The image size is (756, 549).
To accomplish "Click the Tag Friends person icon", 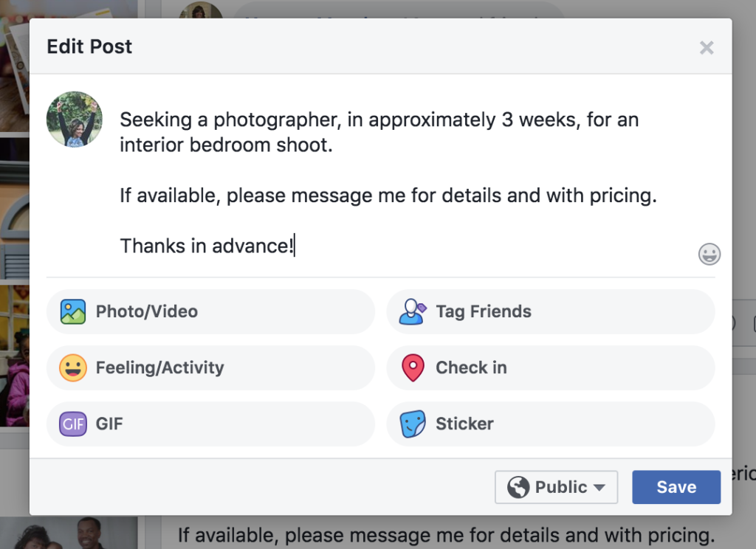I will click(413, 311).
